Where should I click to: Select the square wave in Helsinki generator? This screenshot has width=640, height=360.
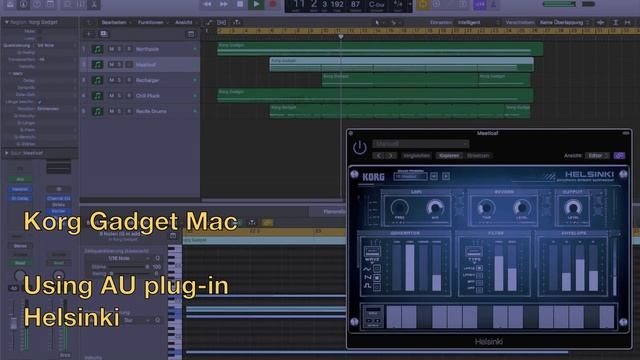pyautogui.click(x=376, y=287)
